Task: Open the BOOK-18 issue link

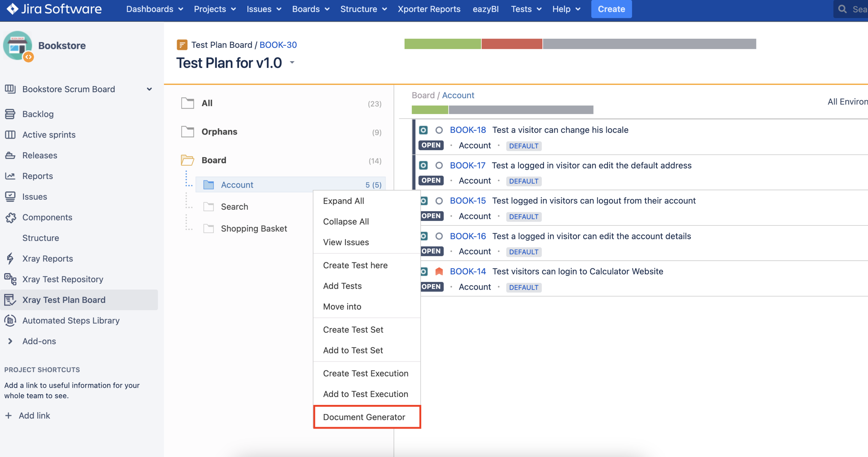Action: click(x=468, y=130)
